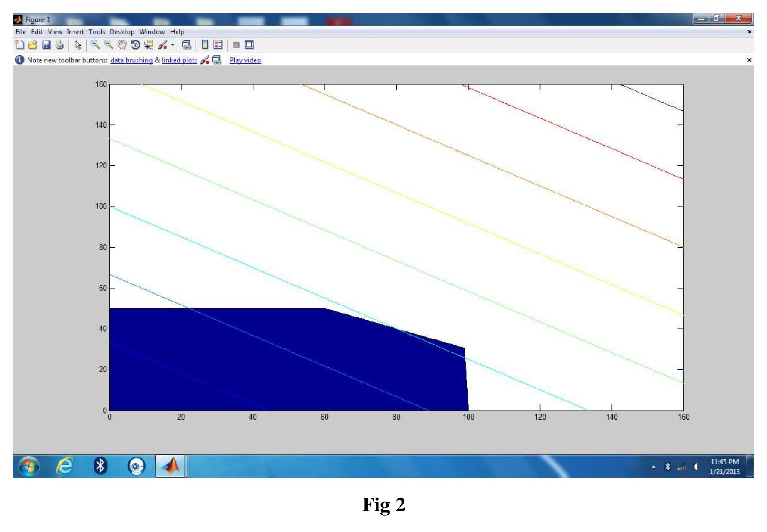Follow the "data brushing" link
This screenshot has height=532, width=767.
tap(131, 60)
